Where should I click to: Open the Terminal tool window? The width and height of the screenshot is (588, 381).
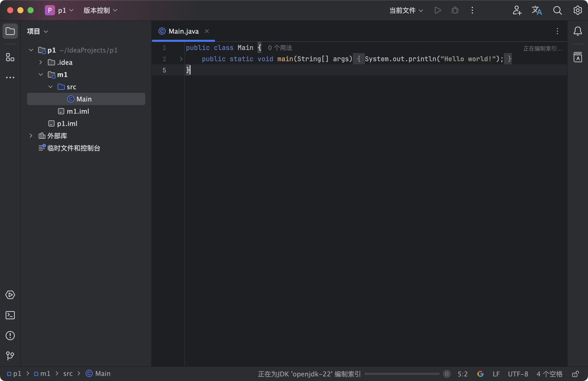pyautogui.click(x=10, y=315)
